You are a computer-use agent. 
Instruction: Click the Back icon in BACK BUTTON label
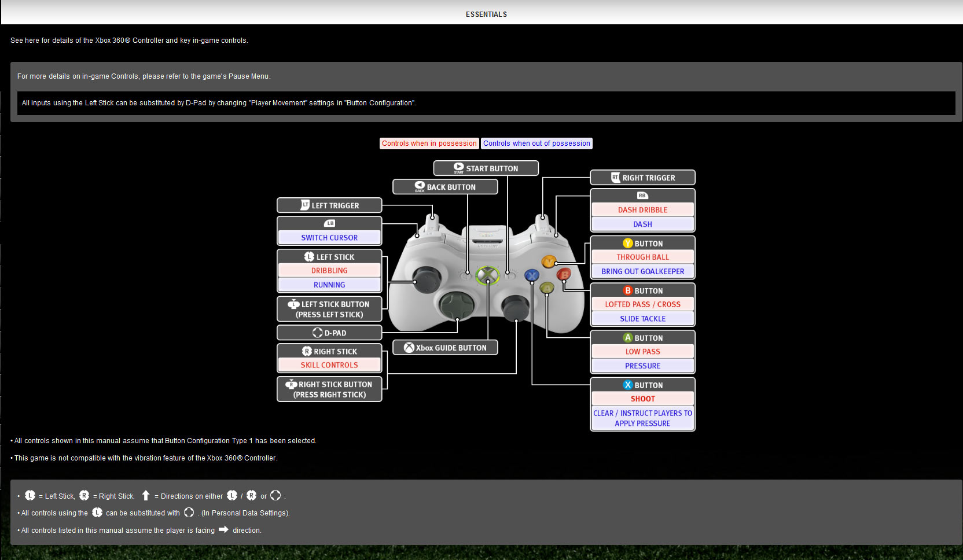420,186
